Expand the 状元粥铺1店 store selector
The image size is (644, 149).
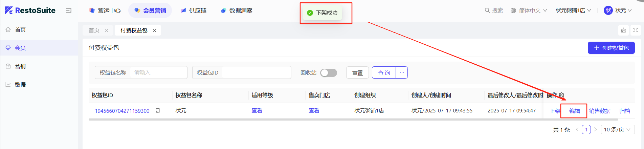click(573, 10)
